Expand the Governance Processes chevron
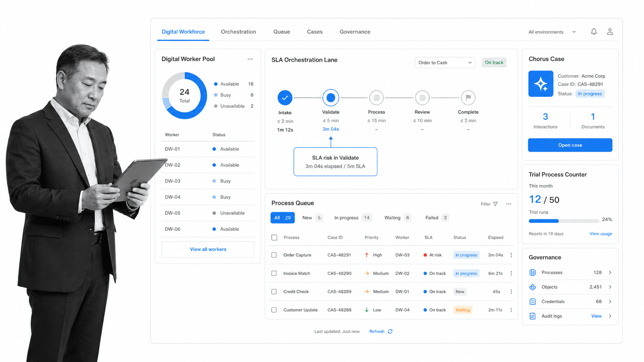Screen dimensions: 644x362 click(x=610, y=272)
